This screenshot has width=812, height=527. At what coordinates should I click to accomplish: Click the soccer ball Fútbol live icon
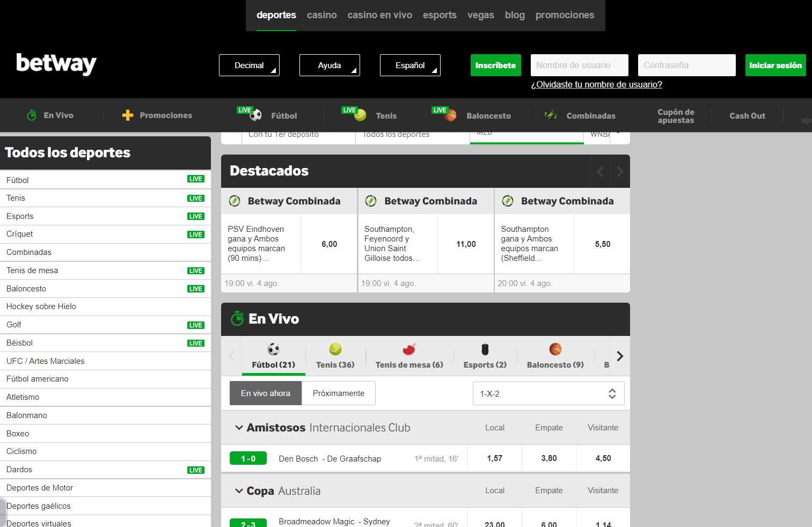256,115
